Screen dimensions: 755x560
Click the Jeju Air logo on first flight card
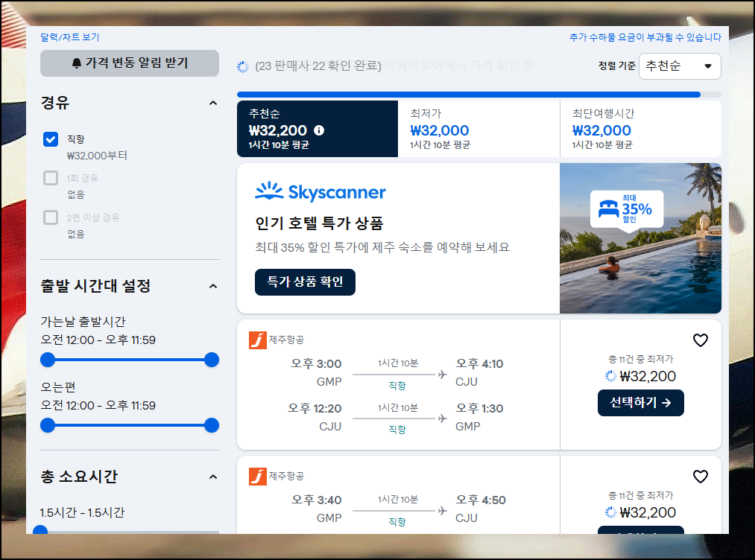[258, 340]
